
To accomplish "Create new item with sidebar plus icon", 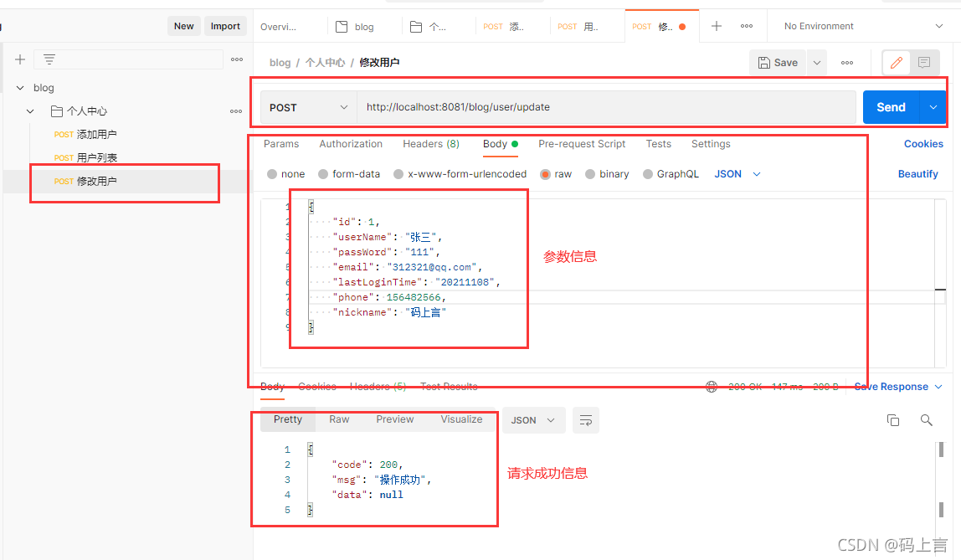I will (19, 59).
